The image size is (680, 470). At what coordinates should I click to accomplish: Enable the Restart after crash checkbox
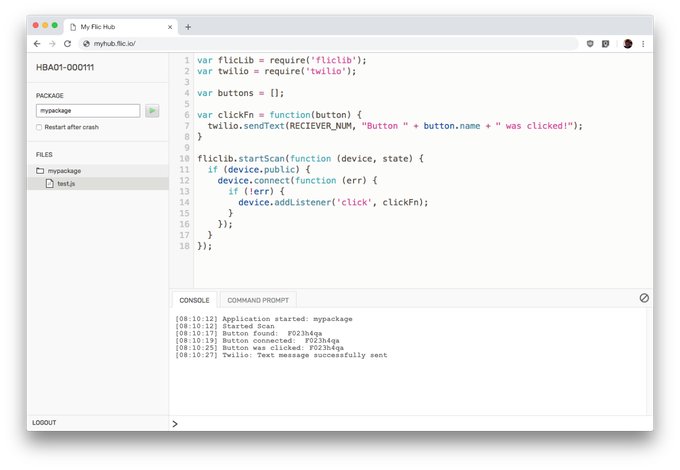click(x=39, y=127)
